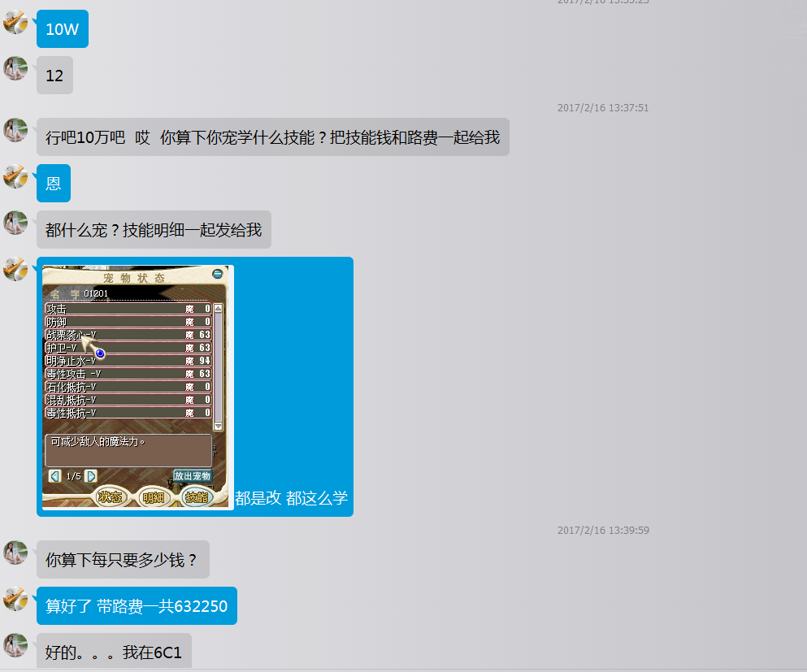Screen dimensions: 807x672
Task: Click the 好的。。。我在6C1 message bubble
Action: [x=114, y=652]
